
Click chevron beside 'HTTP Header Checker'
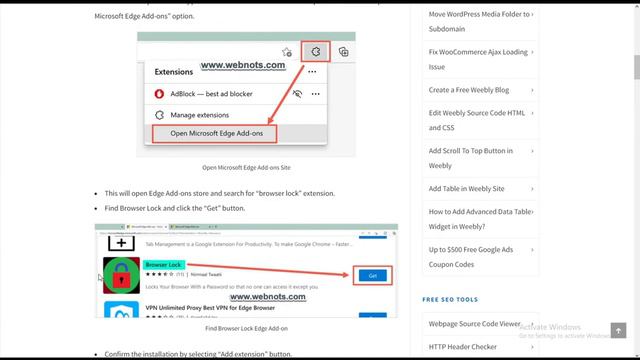(x=532, y=347)
